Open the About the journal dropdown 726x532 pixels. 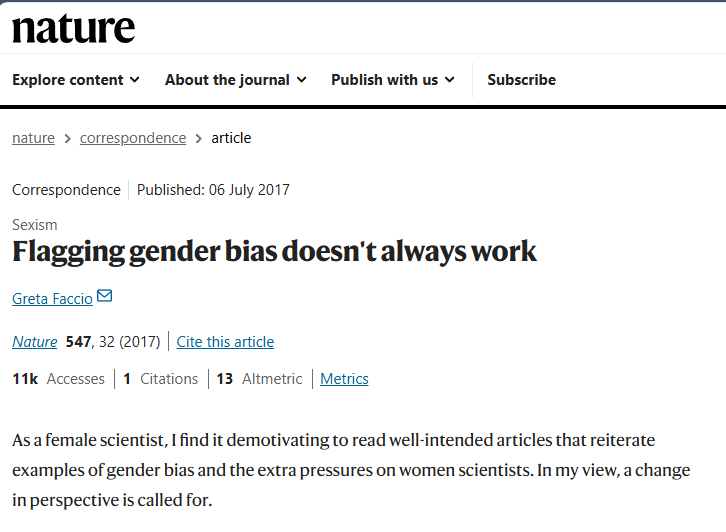coord(235,80)
